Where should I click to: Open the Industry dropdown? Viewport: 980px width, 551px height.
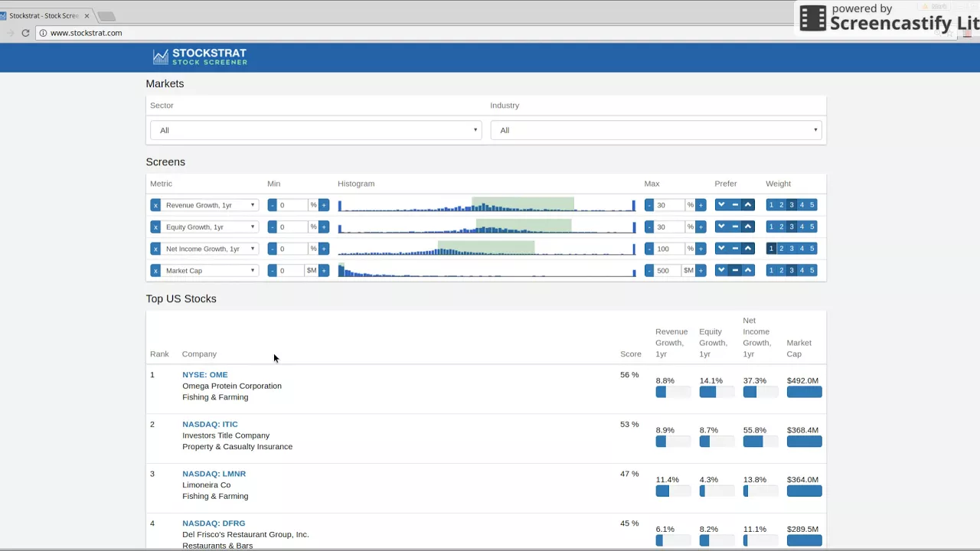click(656, 130)
